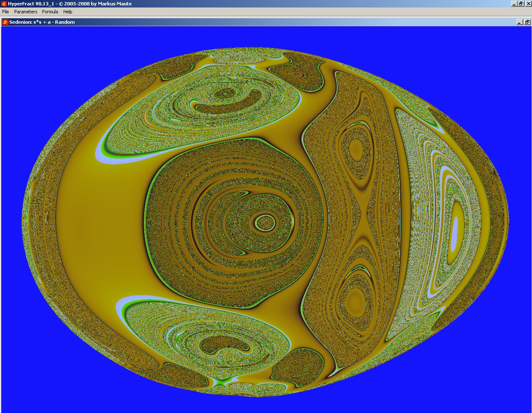Open the Parameters menu
Screen dimensions: 532x413
(x=25, y=12)
